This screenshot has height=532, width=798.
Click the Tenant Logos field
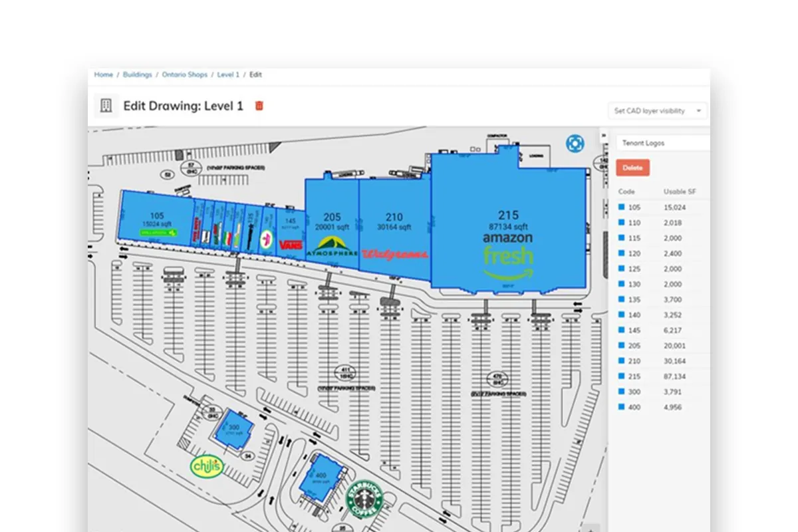pyautogui.click(x=663, y=143)
